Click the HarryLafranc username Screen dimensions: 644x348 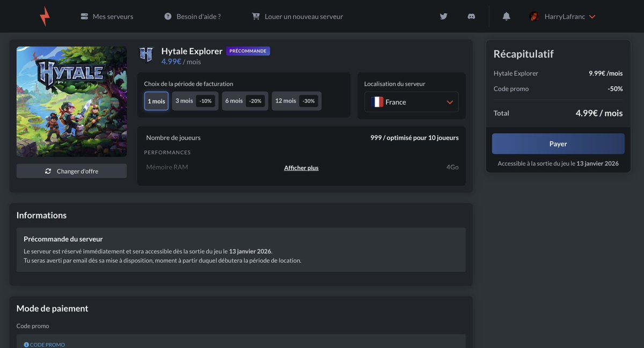564,17
